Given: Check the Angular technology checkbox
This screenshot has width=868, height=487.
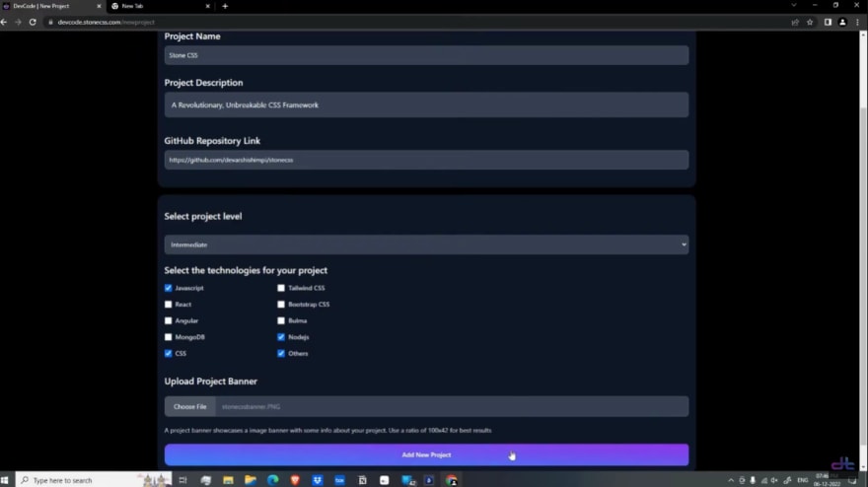Looking at the screenshot, I should (x=169, y=320).
